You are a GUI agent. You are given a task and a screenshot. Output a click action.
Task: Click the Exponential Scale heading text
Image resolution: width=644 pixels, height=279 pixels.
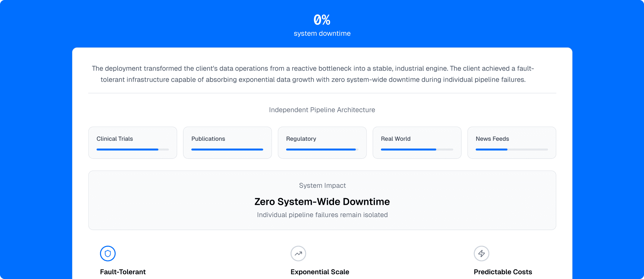pos(320,272)
